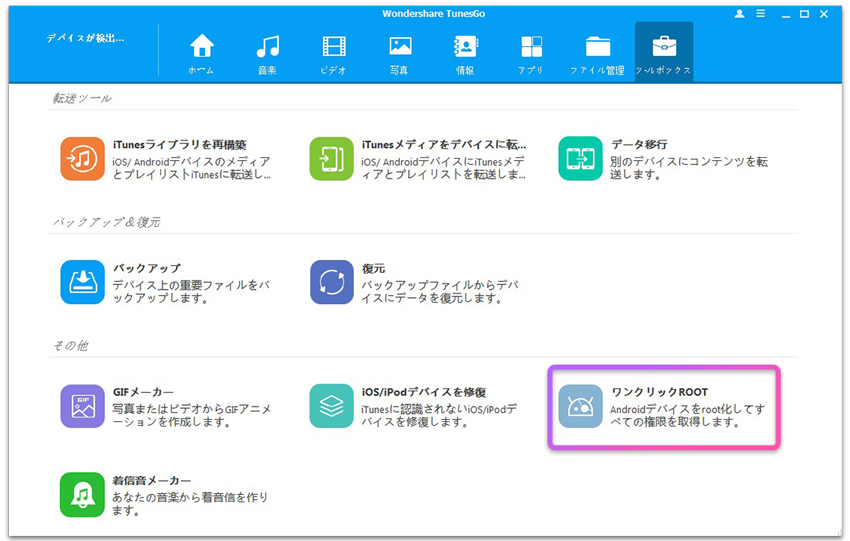Open the GIFメーカー title
Viewport: 850px width, 541px height.
click(x=143, y=392)
